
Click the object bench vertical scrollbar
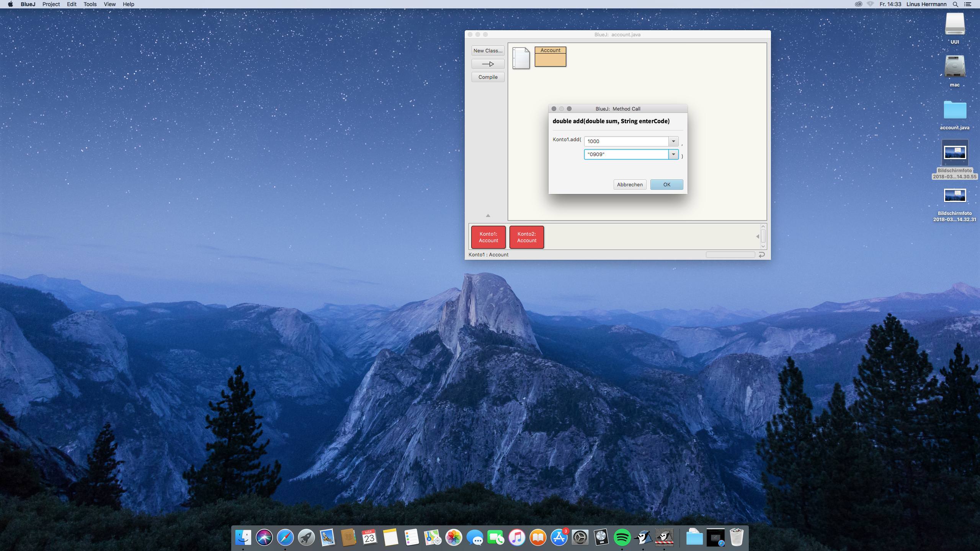tap(763, 236)
